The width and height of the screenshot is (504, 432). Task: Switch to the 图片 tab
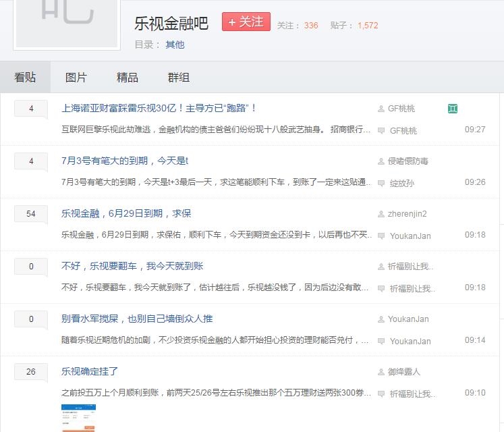76,78
